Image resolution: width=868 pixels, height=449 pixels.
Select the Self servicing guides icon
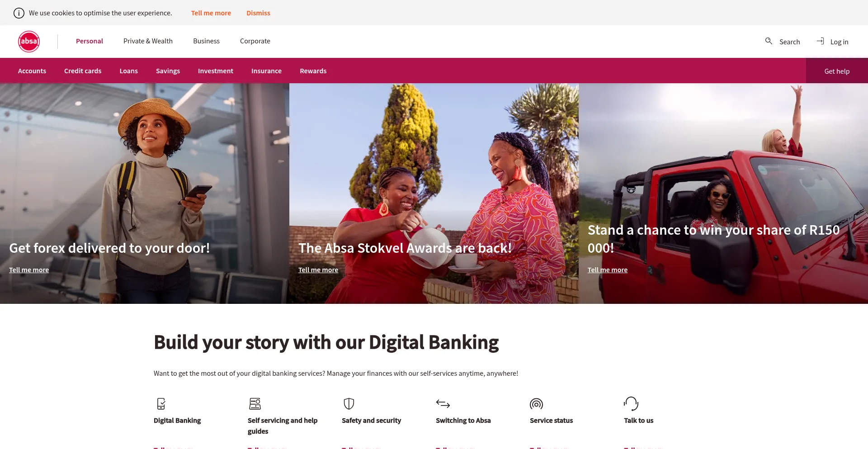[255, 403]
